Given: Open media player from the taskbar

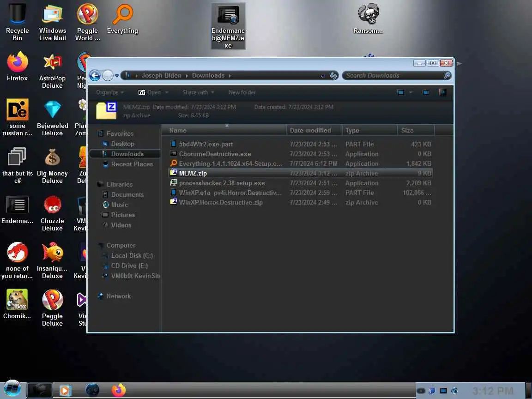Looking at the screenshot, I should pyautogui.click(x=65, y=391).
